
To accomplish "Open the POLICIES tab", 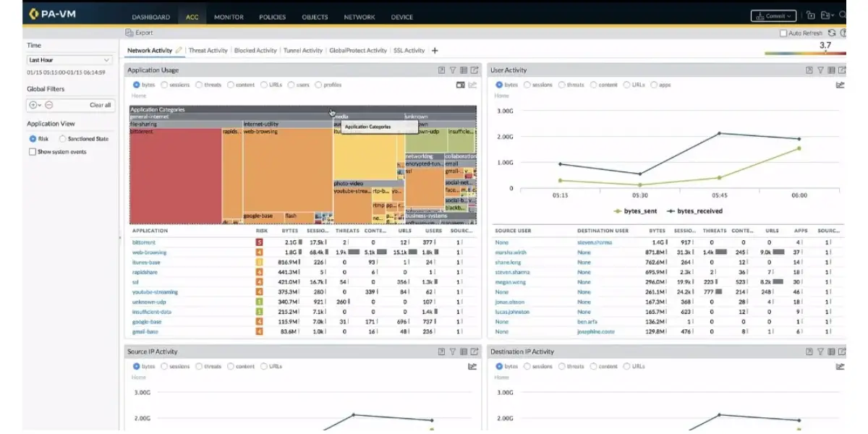I will (272, 17).
